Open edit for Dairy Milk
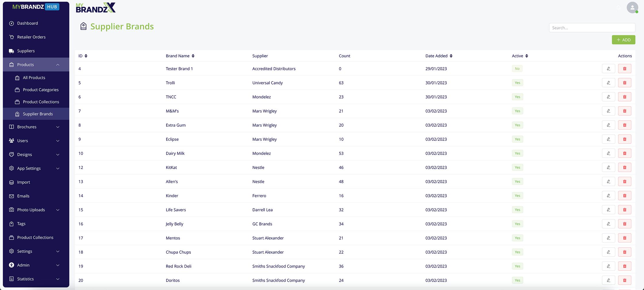Screen dimensions: 644x290 click(x=608, y=153)
